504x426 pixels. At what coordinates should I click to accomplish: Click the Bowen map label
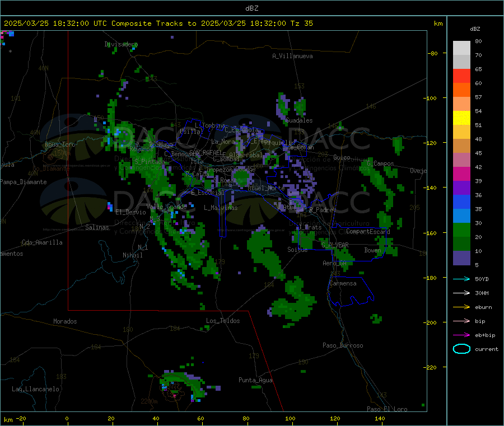[x=372, y=250]
